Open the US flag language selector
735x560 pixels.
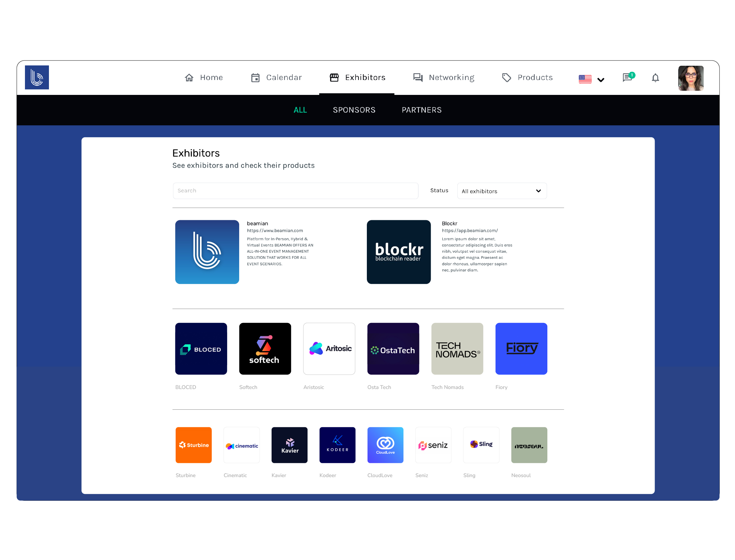(x=585, y=78)
